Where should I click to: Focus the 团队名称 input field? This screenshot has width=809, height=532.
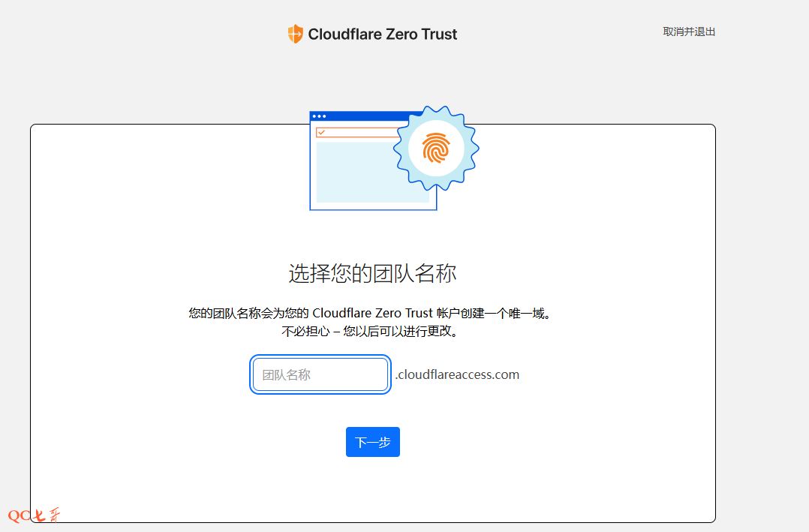coord(320,374)
